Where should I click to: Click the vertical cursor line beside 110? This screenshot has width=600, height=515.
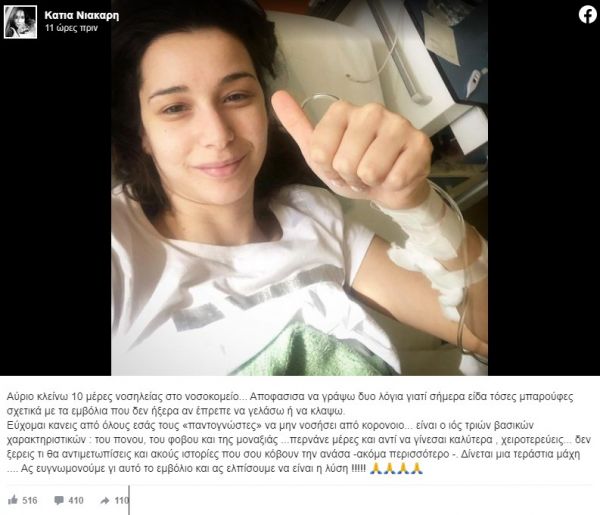[129, 500]
